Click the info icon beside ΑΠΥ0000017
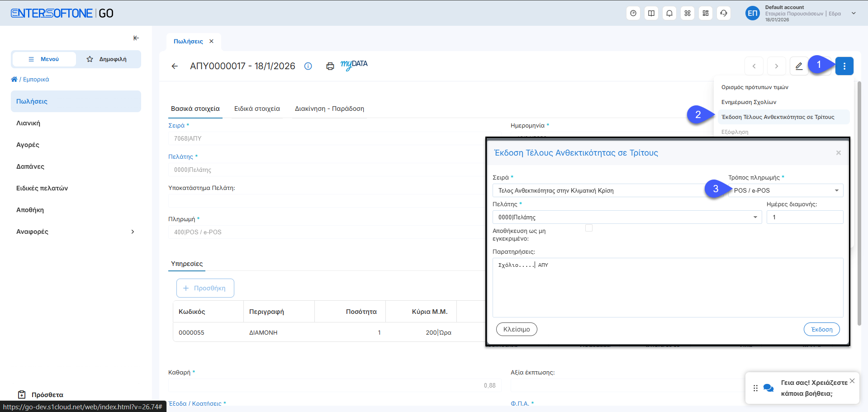 (308, 66)
